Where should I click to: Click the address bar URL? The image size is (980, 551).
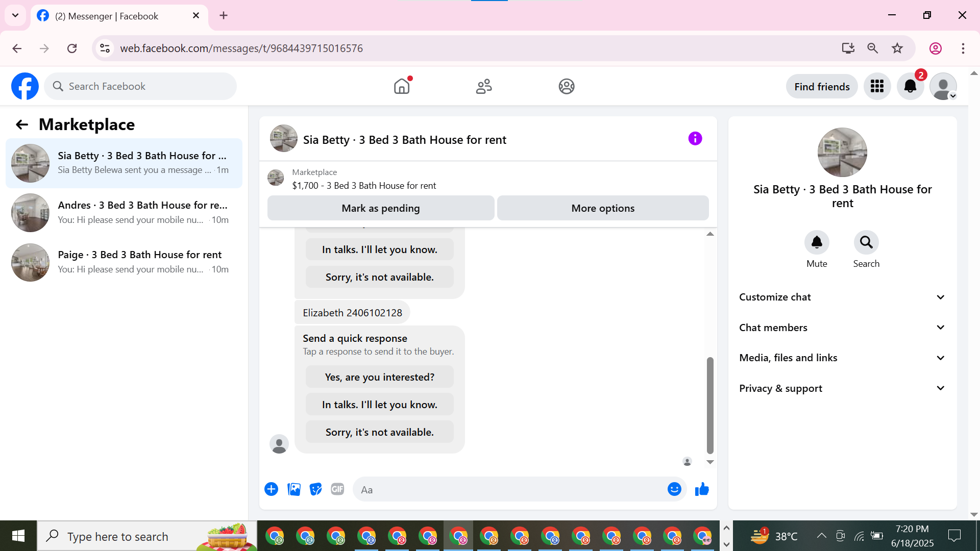(x=241, y=48)
